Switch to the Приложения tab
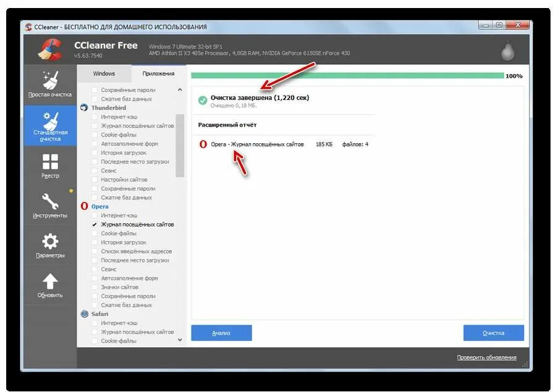The width and height of the screenshot is (553, 392). [158, 73]
